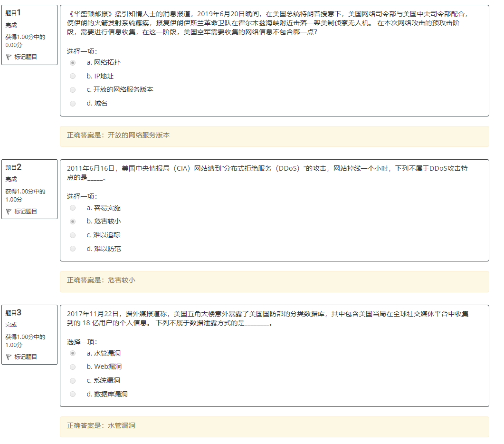Select option a. 网络拓扑 in question 1
Image resolution: width=504 pixels, height=444 pixels.
pyautogui.click(x=73, y=62)
